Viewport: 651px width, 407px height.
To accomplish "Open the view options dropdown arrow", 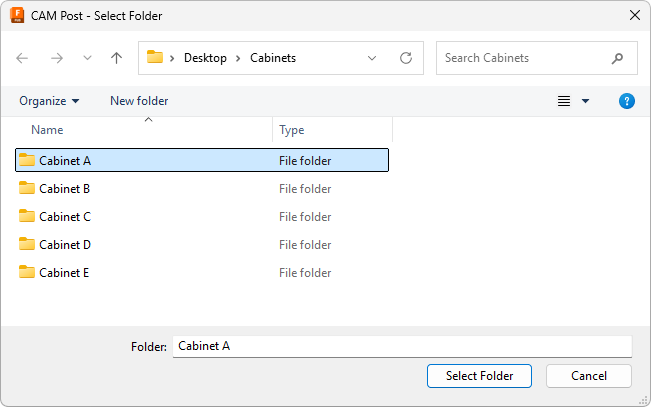I will pyautogui.click(x=586, y=101).
